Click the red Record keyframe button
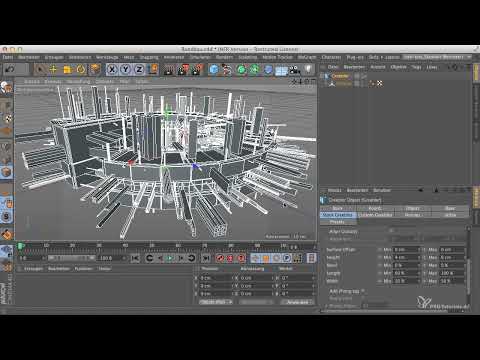This screenshot has height=360, width=480. tap(219, 258)
